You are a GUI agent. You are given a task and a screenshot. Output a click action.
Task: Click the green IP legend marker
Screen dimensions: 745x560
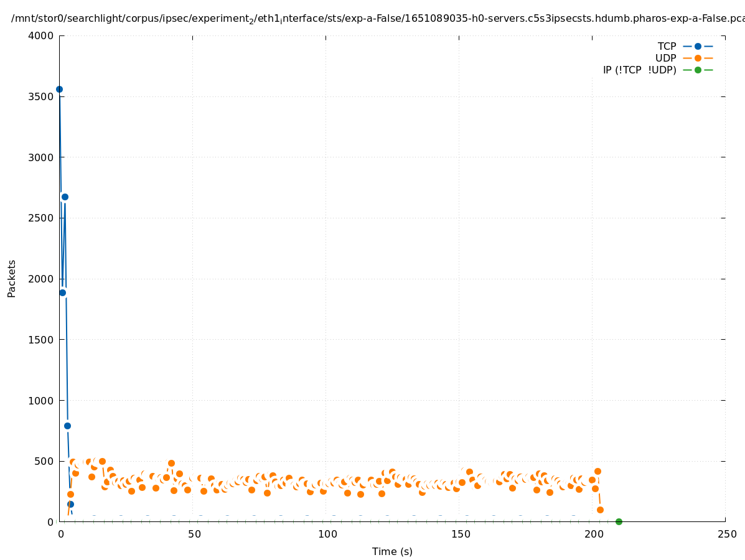(x=698, y=70)
